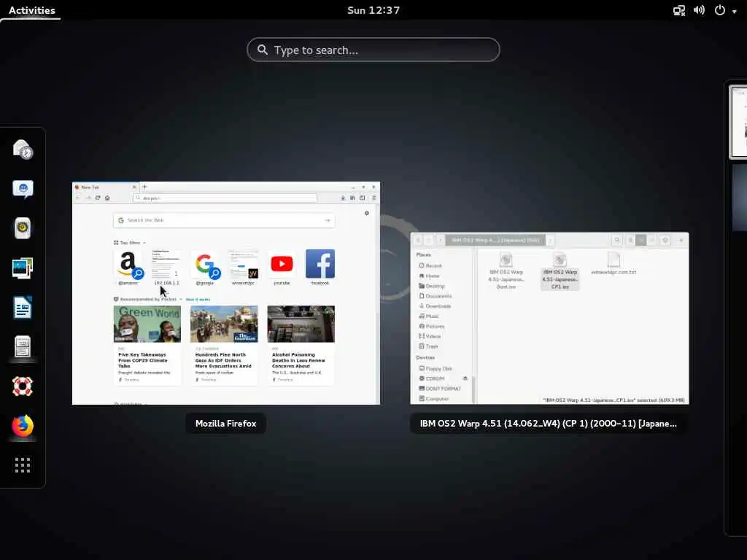Click the new tab page settings gear
This screenshot has height=560, width=747.
(367, 213)
